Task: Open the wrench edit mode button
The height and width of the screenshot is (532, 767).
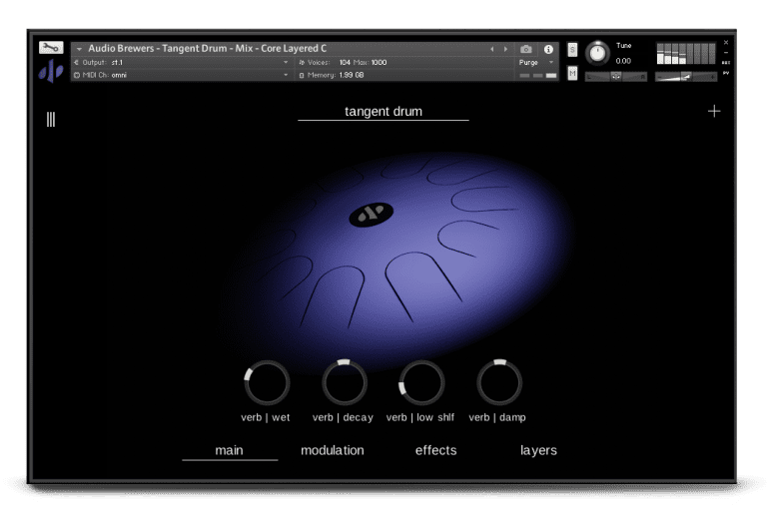Action: (x=51, y=48)
